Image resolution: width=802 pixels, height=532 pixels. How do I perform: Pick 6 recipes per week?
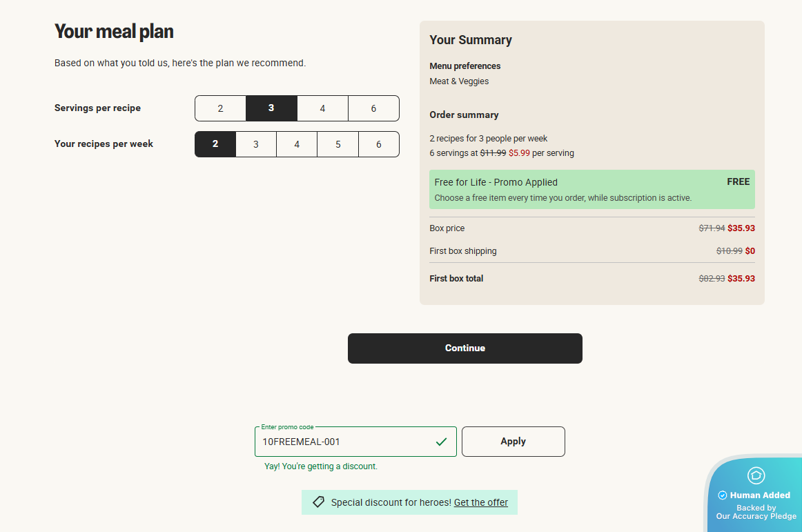(379, 144)
